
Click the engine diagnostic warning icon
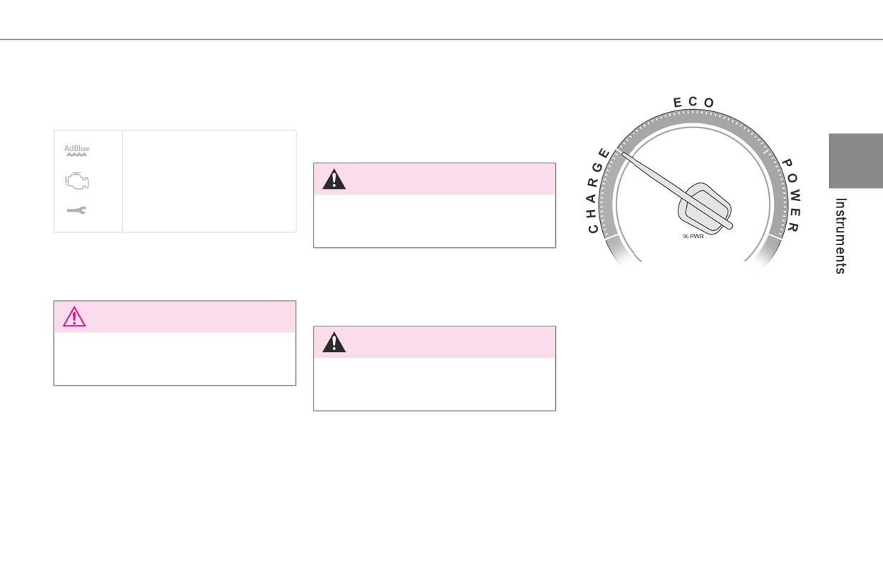tap(77, 181)
